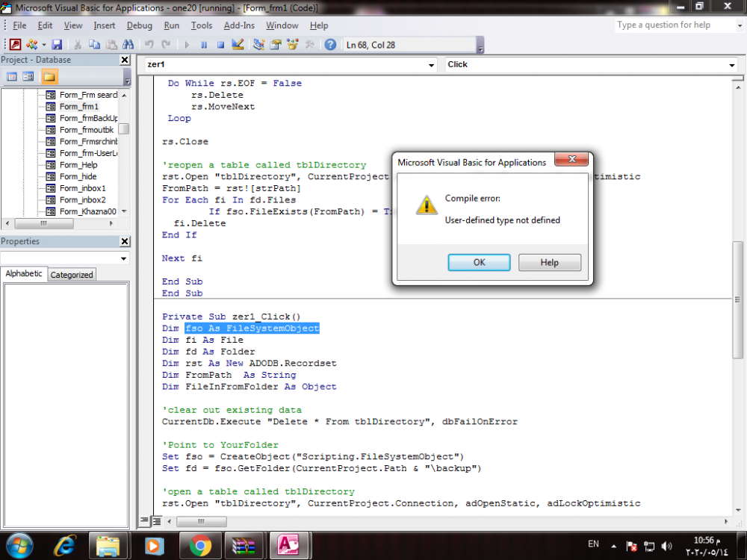Select Form_Khazna00 in project tree
The width and height of the screenshot is (747, 560).
[x=87, y=211]
